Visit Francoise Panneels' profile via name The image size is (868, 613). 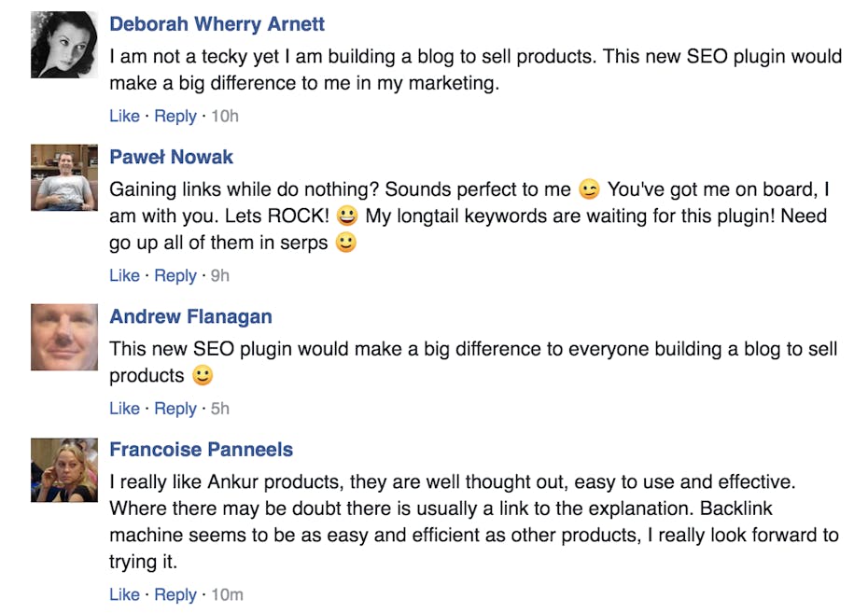[201, 450]
